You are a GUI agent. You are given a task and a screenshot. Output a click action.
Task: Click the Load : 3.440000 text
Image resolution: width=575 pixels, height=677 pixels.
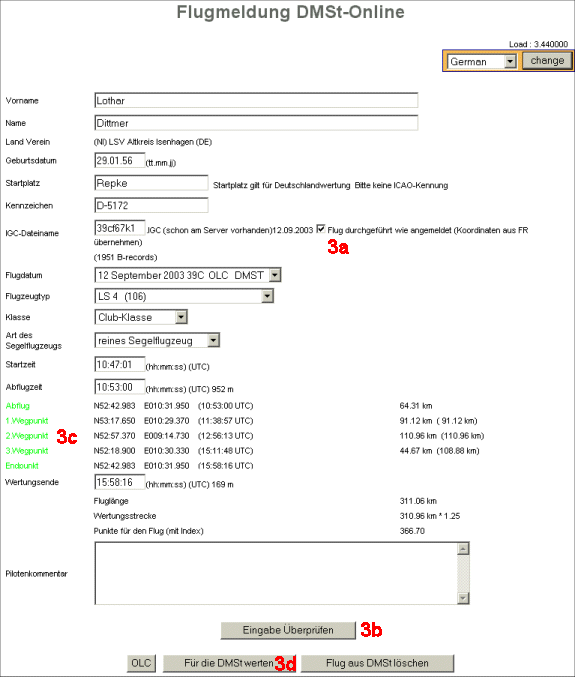(x=538, y=44)
